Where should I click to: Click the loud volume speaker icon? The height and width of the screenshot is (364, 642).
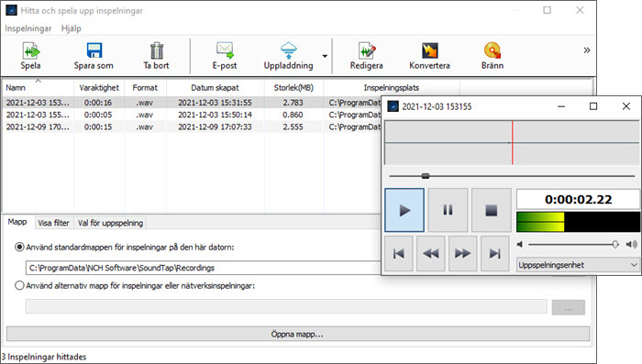pos(631,245)
